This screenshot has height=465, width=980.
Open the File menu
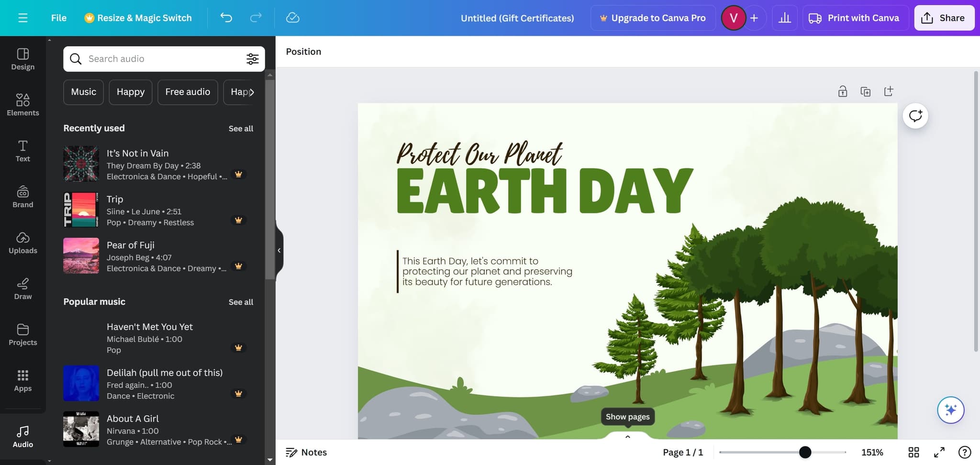(59, 18)
